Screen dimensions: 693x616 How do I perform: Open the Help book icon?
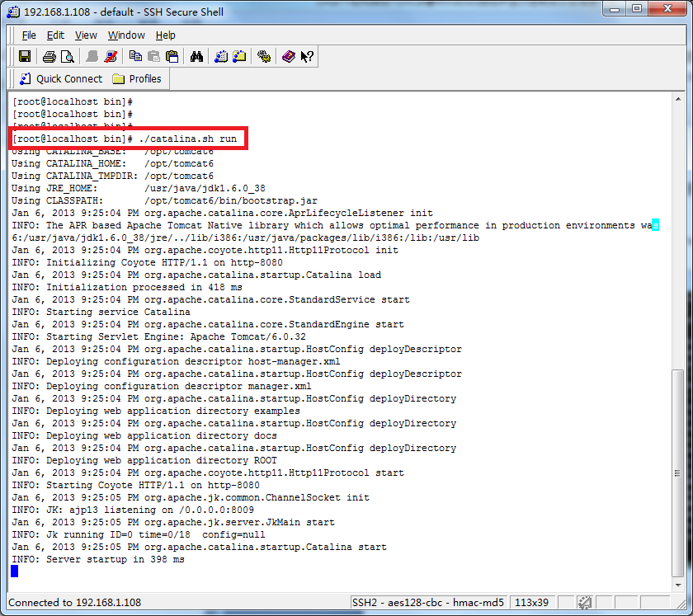[288, 57]
